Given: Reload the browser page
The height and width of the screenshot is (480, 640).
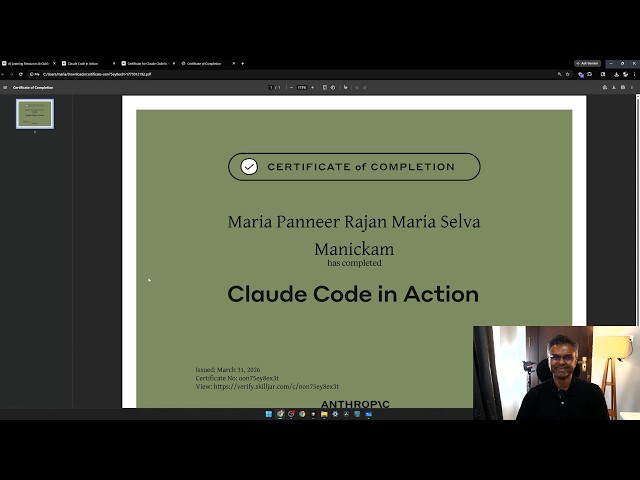Looking at the screenshot, I should tap(20, 74).
